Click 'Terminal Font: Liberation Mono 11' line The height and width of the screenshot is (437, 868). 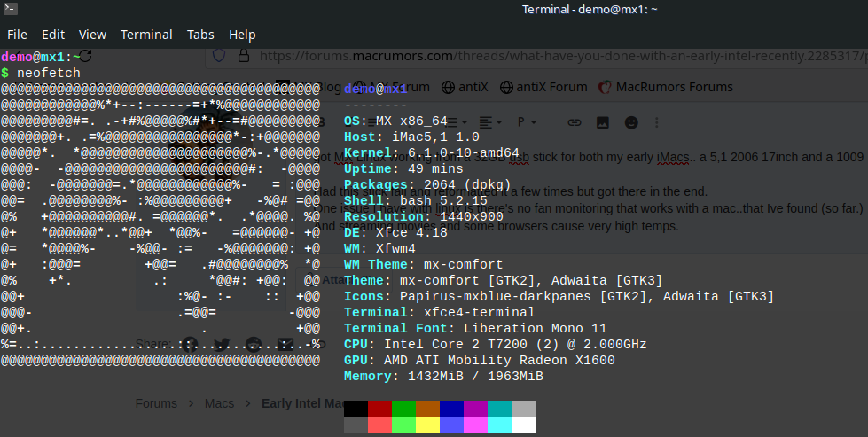coord(475,329)
